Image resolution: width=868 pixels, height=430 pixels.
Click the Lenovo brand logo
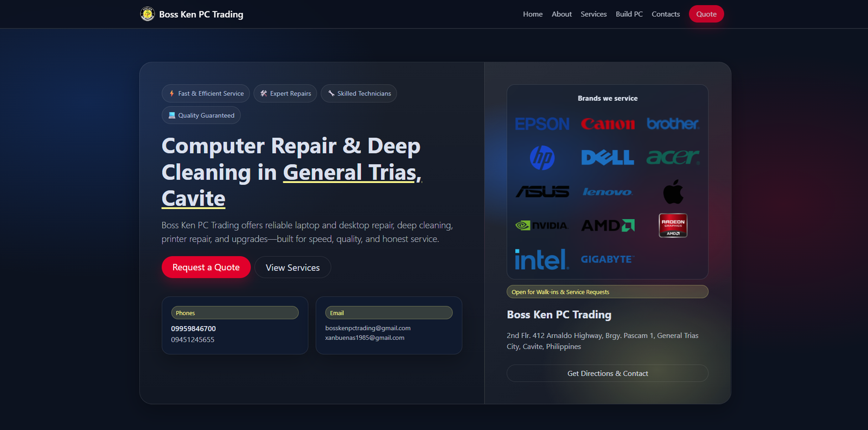point(608,192)
